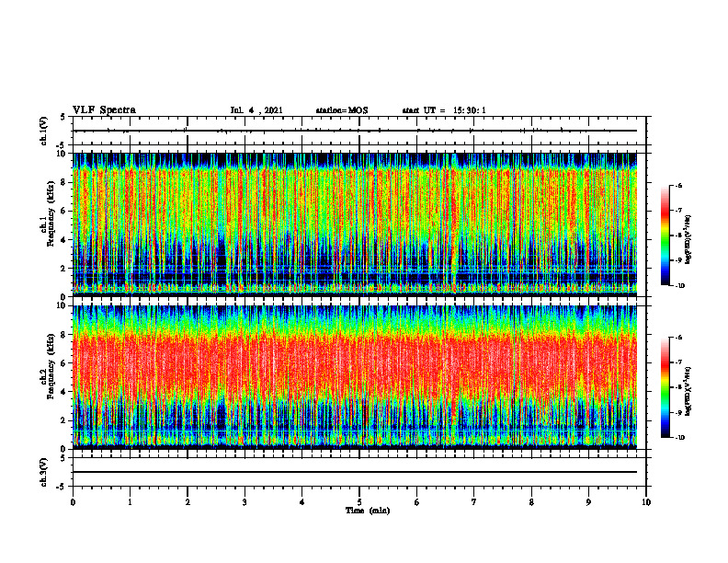Click the ch.1 frequency axis "4" tick label
Image resolution: width=728 pixels, height=563 pixels.
tap(64, 240)
